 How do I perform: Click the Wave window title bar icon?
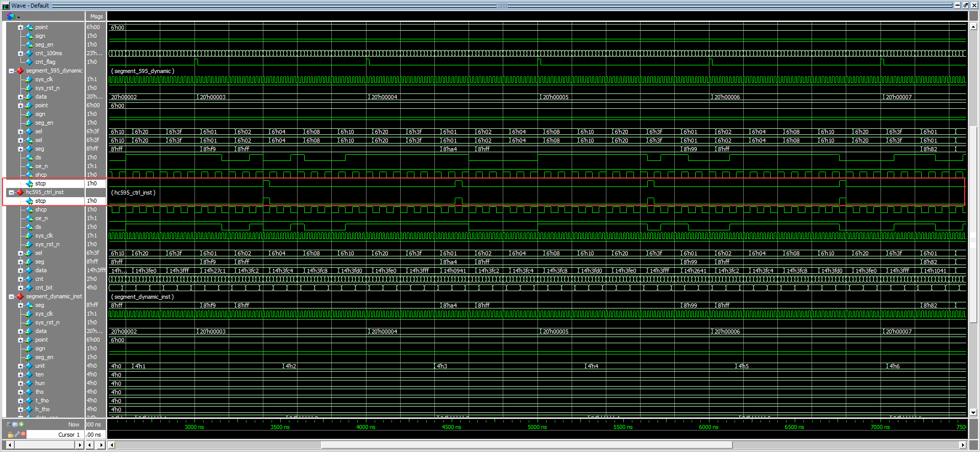pos(6,6)
